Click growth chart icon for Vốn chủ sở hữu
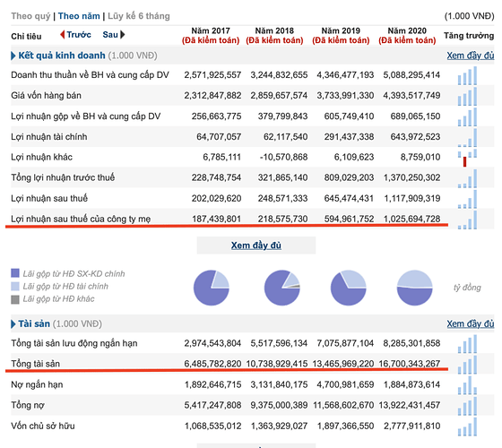The width and height of the screenshot is (502, 448). (467, 426)
